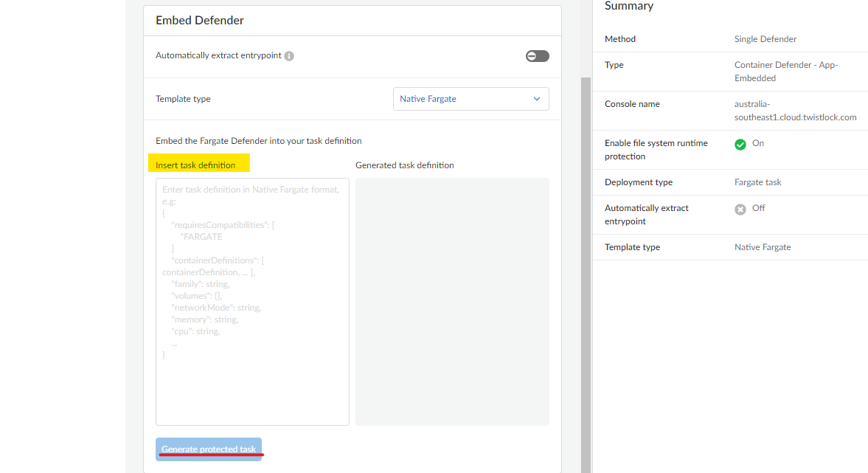The image size is (868, 473).
Task: Click 'Embed the Fargate Defender into your task definition' text
Action: [259, 141]
